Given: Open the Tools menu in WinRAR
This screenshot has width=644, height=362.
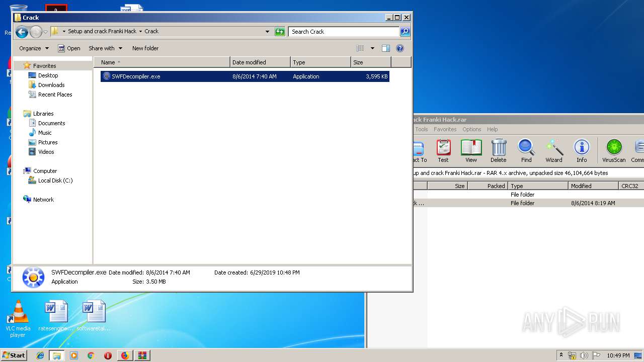Looking at the screenshot, I should pyautogui.click(x=422, y=129).
